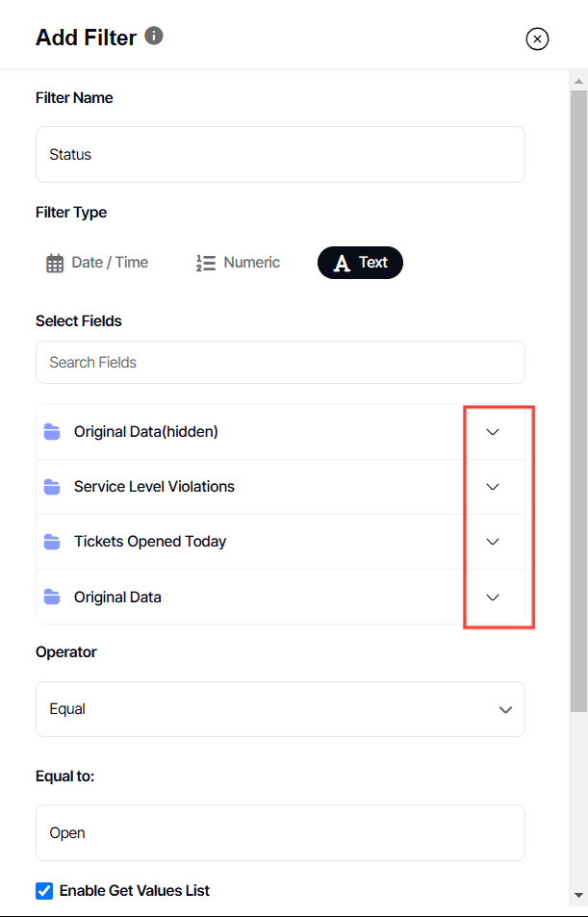Expand the Service Level Violations field group

coord(493,486)
